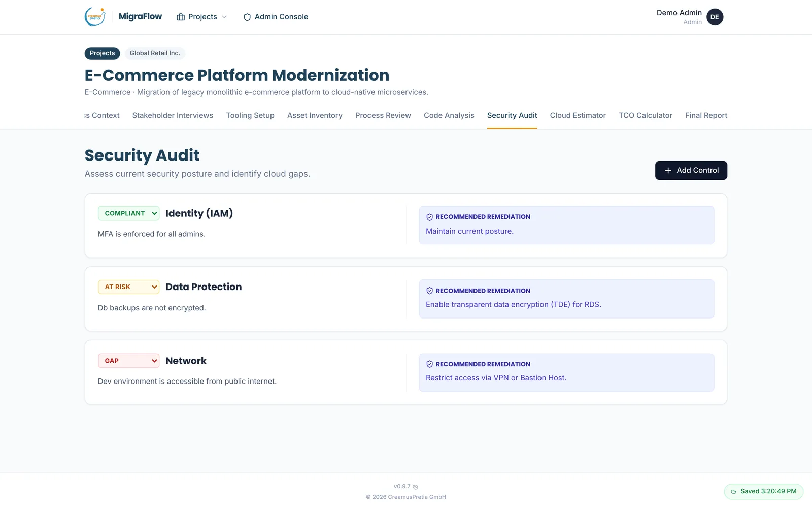Switch to the Tooling Setup tab
Screen dimensions: 812x508
[250, 115]
